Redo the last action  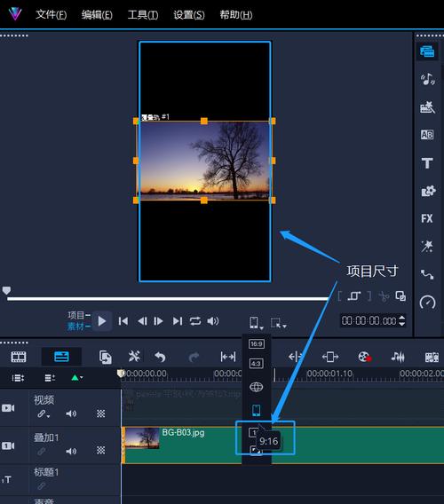click(x=194, y=357)
